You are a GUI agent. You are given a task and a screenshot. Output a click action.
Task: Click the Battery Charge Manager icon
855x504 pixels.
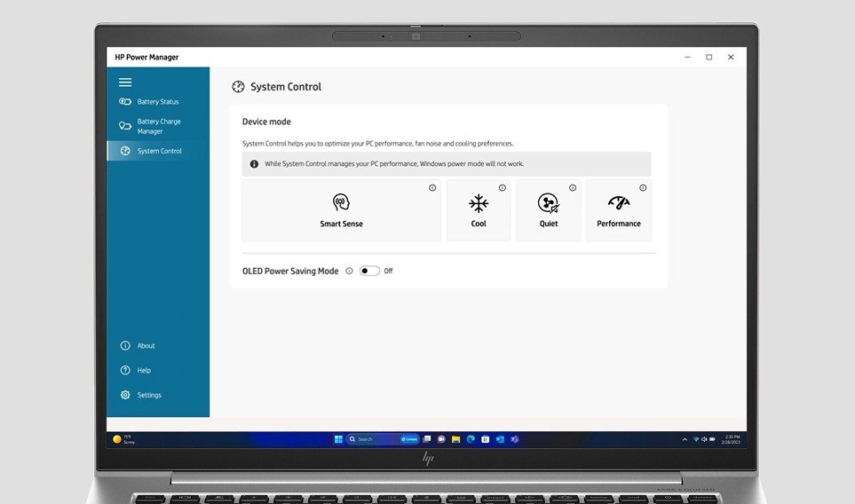tap(125, 126)
